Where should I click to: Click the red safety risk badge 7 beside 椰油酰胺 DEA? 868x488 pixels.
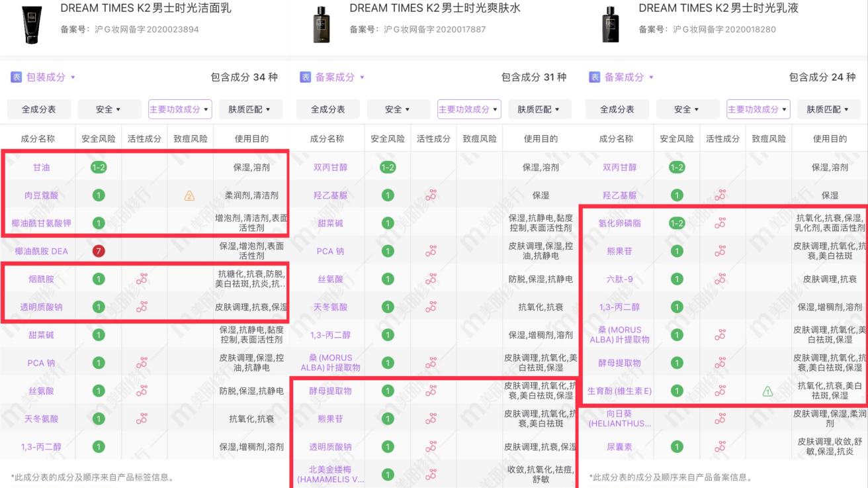[x=98, y=251]
